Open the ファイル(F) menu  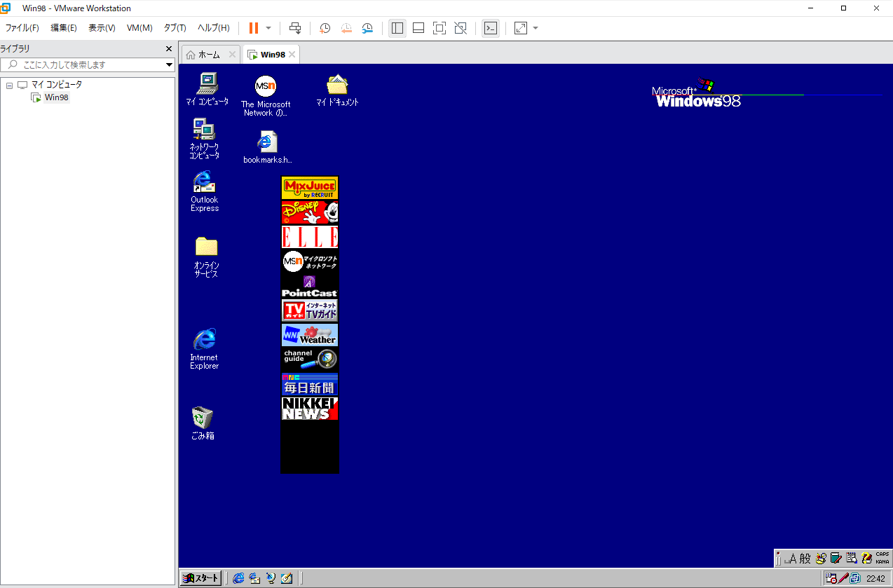click(22, 28)
